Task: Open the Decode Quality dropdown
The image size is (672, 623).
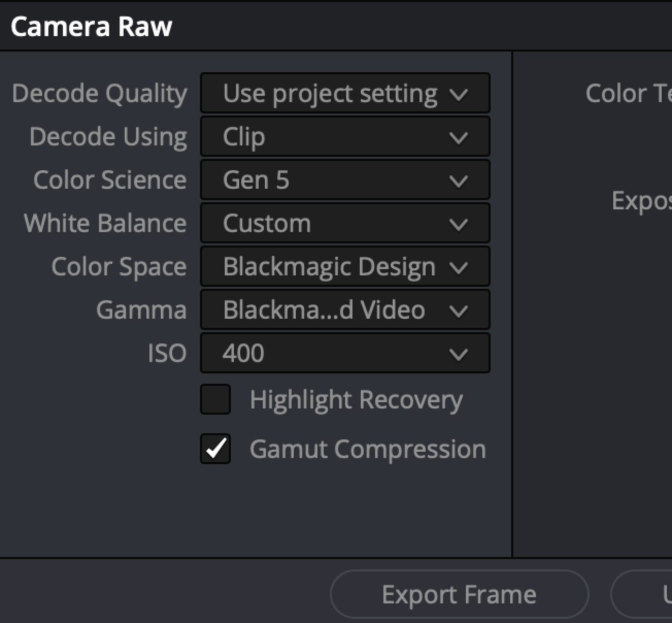Action: coord(344,93)
